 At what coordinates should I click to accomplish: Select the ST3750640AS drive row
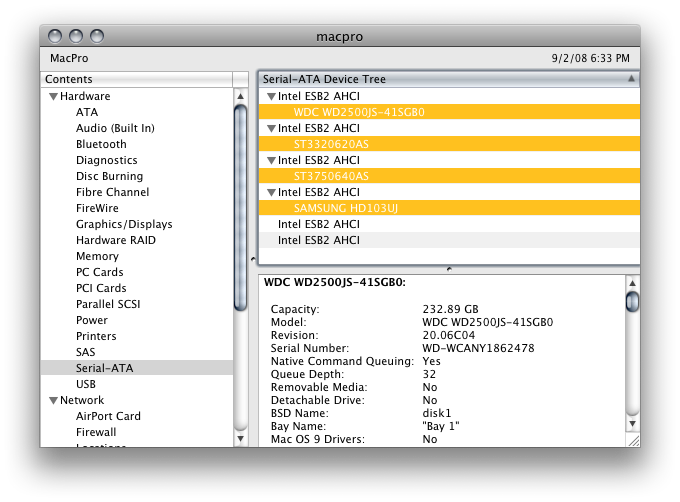(x=449, y=176)
